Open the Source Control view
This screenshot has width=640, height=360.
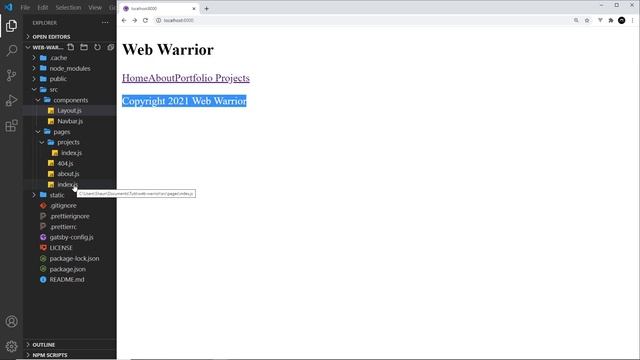(x=11, y=76)
